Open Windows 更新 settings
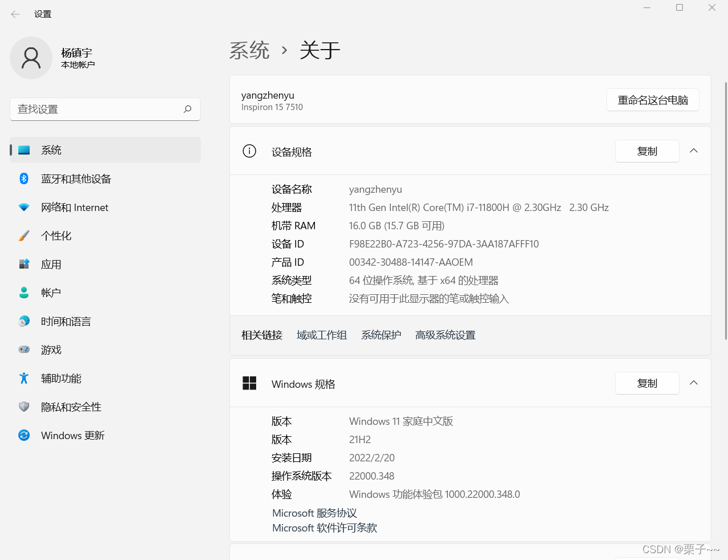 (x=106, y=435)
